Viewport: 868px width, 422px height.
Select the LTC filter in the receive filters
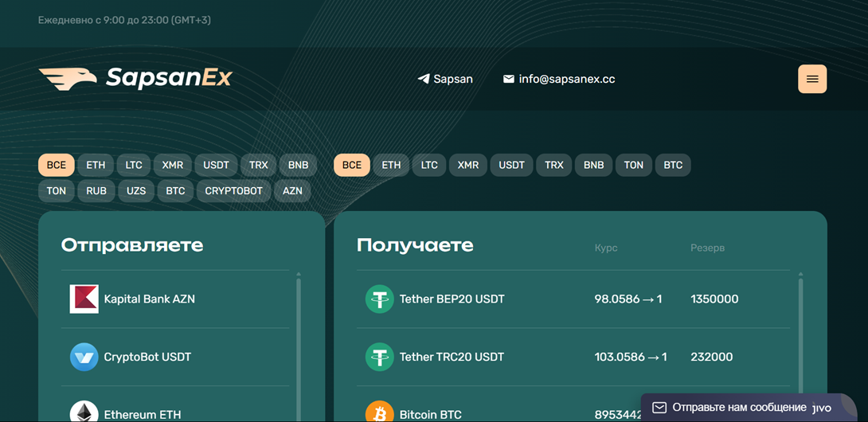[429, 165]
